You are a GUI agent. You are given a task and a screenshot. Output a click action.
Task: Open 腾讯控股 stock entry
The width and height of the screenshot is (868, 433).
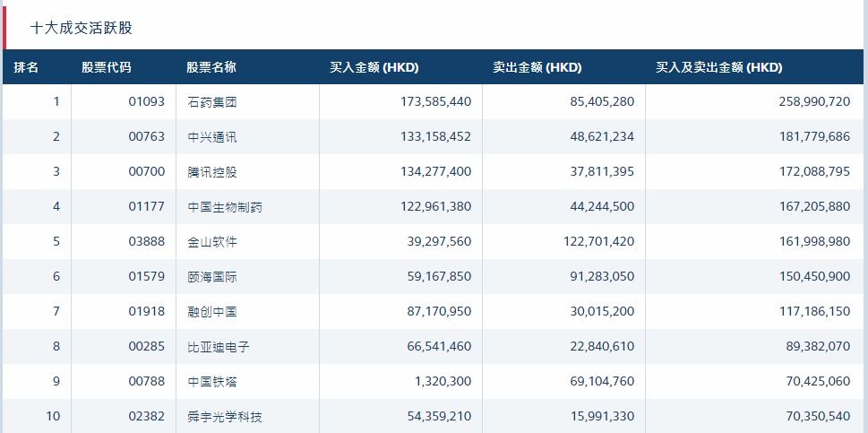pyautogui.click(x=212, y=172)
